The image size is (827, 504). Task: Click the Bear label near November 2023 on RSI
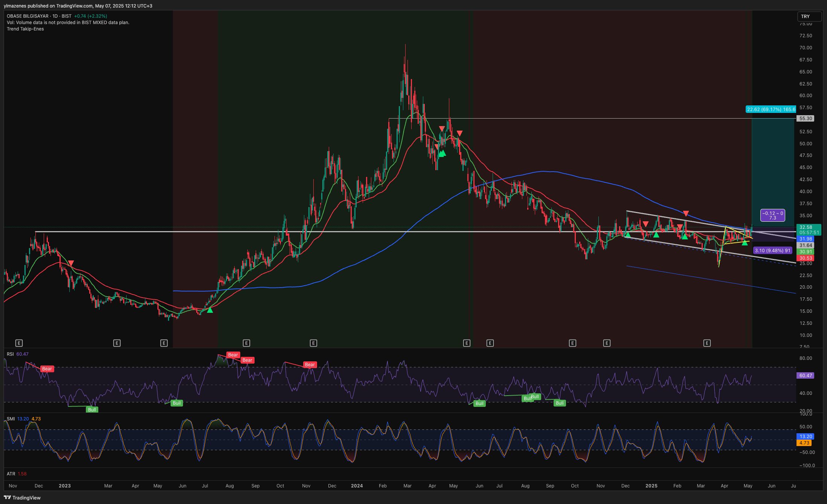(310, 365)
